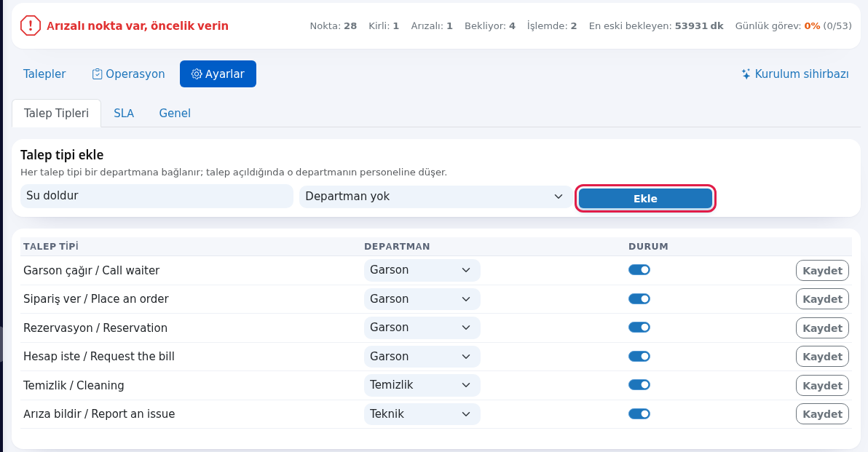
Task: Save the Rezervasyon / Reservation row
Action: pos(822,328)
